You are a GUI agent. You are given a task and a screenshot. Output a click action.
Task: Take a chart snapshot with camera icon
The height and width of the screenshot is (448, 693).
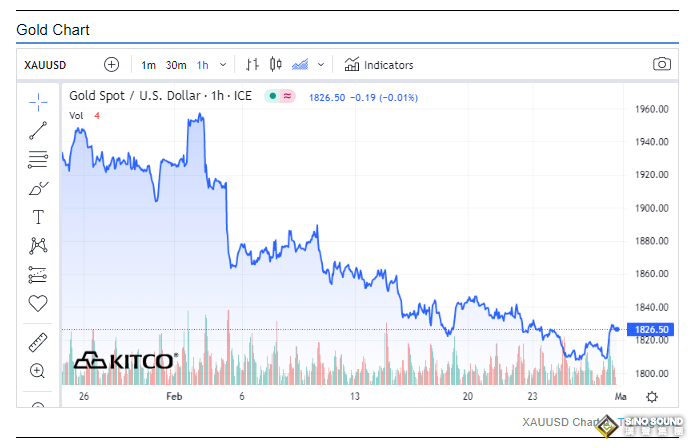click(x=661, y=64)
